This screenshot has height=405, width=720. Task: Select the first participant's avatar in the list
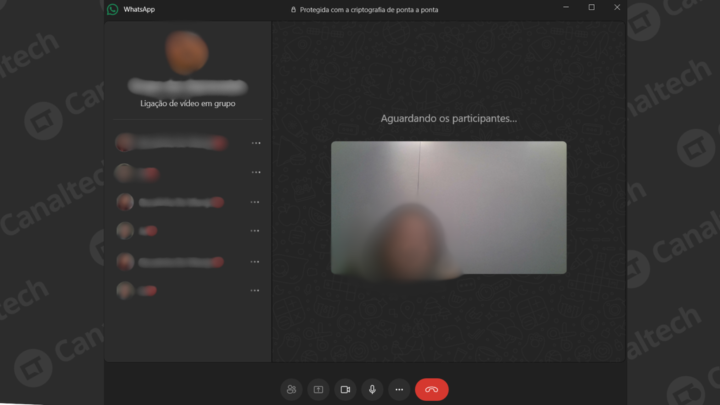coord(124,143)
